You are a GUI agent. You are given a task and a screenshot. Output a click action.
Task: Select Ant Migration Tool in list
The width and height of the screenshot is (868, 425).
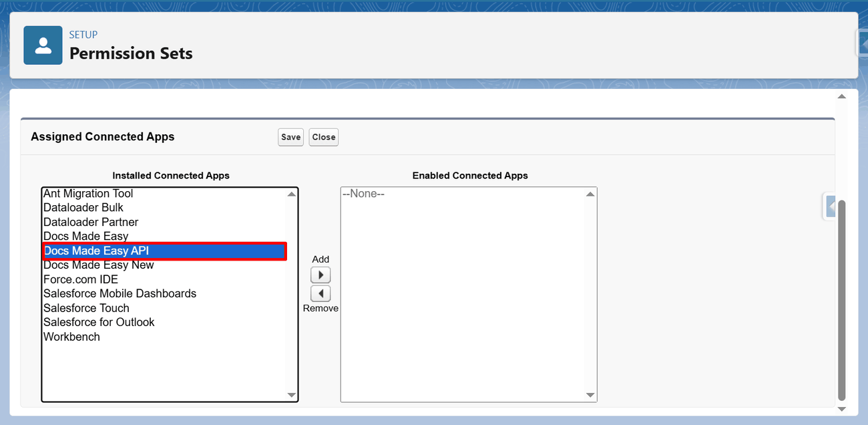(x=164, y=194)
